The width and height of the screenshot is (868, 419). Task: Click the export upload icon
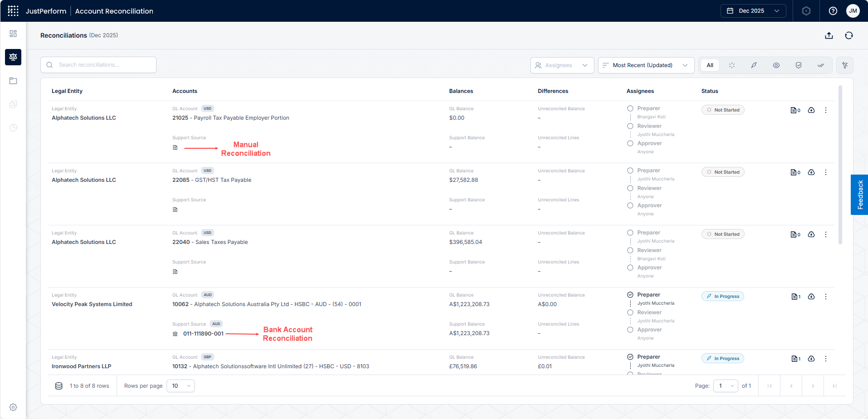(829, 35)
